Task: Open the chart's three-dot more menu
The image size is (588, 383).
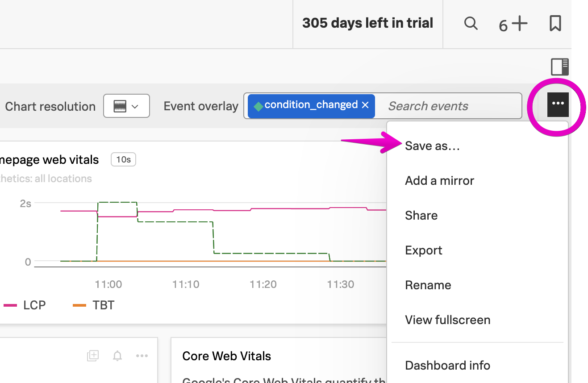Action: [142, 356]
